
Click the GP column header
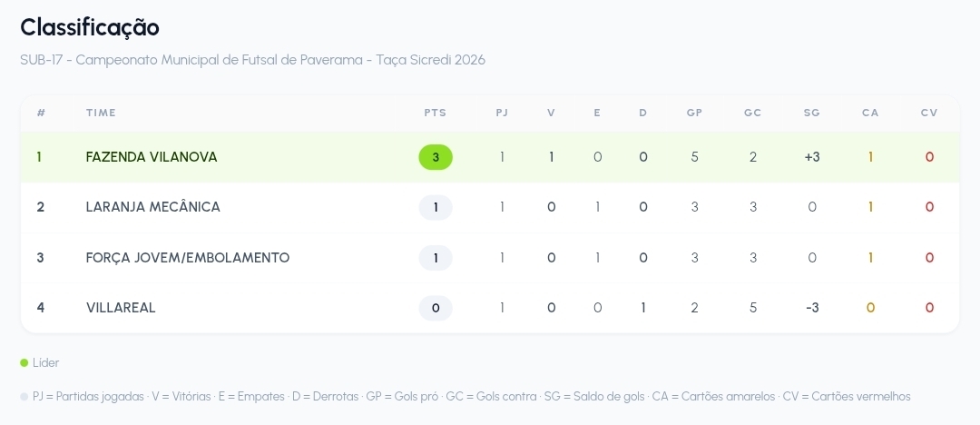tap(694, 114)
